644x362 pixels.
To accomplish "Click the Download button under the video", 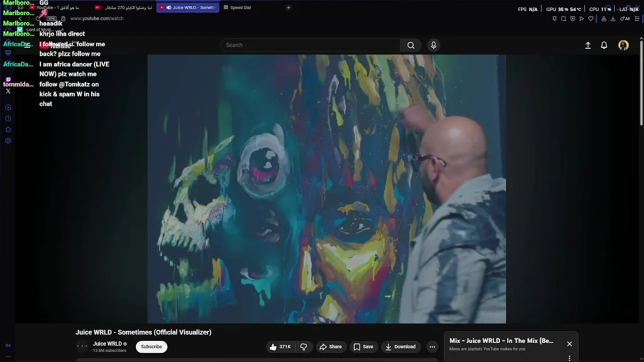I will click(x=400, y=347).
